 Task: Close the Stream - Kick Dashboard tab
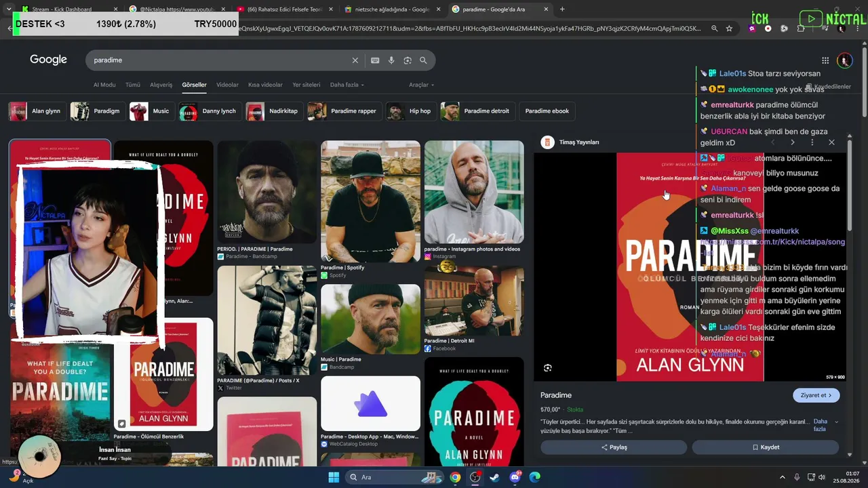115,9
